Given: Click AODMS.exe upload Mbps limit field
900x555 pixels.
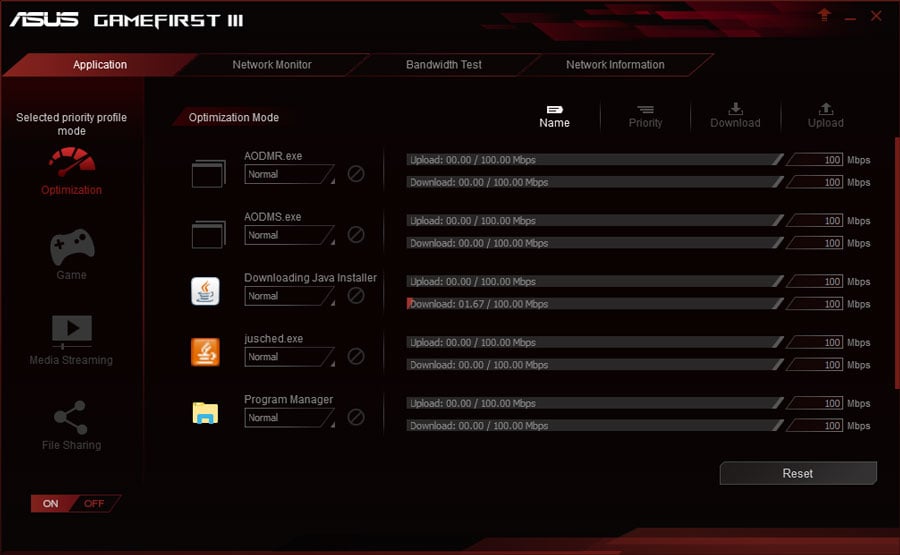Looking at the screenshot, I should 815,220.
